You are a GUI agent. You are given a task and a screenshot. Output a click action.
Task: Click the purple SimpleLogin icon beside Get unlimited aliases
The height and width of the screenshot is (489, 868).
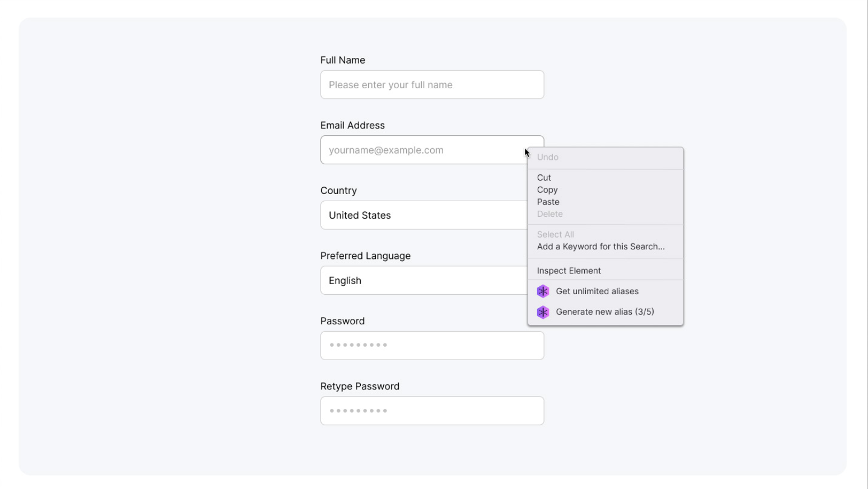coord(543,291)
